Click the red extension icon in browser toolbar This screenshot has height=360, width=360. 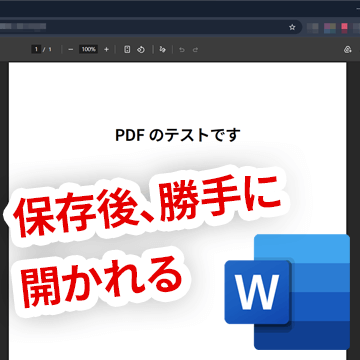click(344, 27)
